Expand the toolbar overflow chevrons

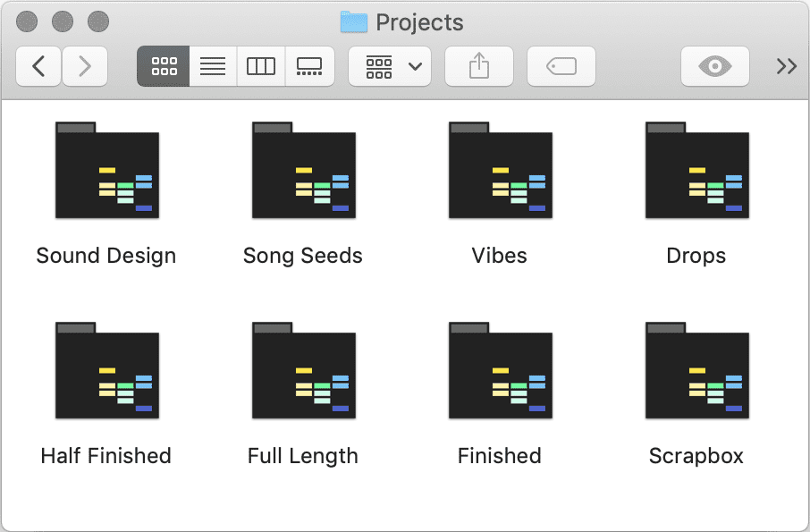click(x=786, y=66)
